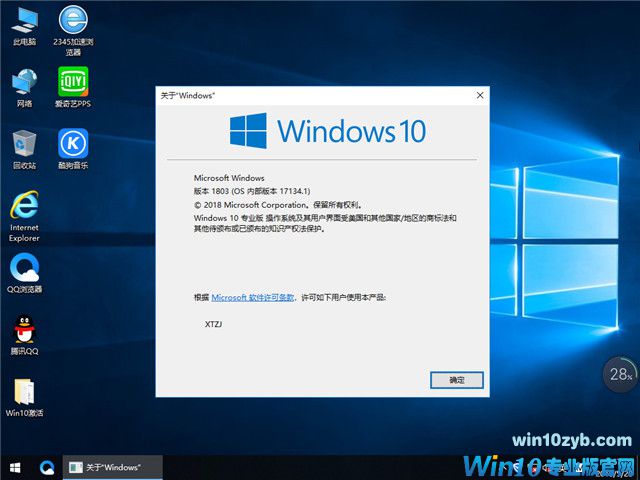Open the 此电脑 (This PC) desktop icon
This screenshot has width=640, height=480.
tap(24, 27)
